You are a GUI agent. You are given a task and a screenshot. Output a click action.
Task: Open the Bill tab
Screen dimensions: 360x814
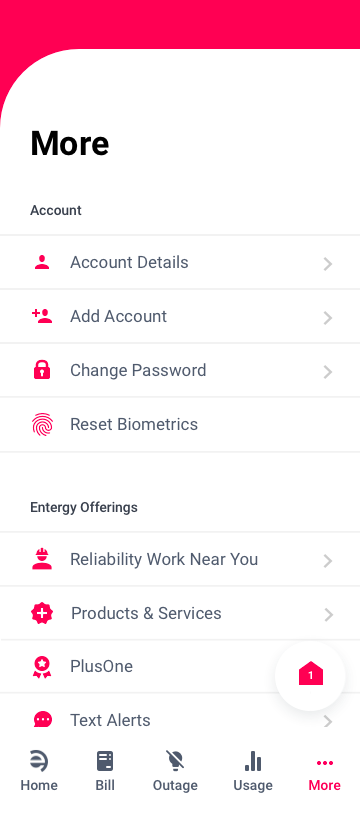(105, 771)
